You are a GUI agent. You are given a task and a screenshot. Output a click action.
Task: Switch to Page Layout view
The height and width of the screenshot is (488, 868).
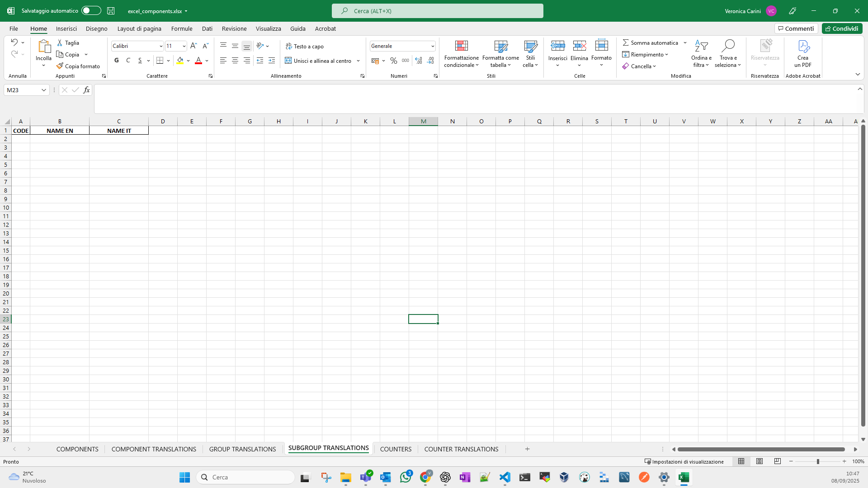[x=759, y=461]
